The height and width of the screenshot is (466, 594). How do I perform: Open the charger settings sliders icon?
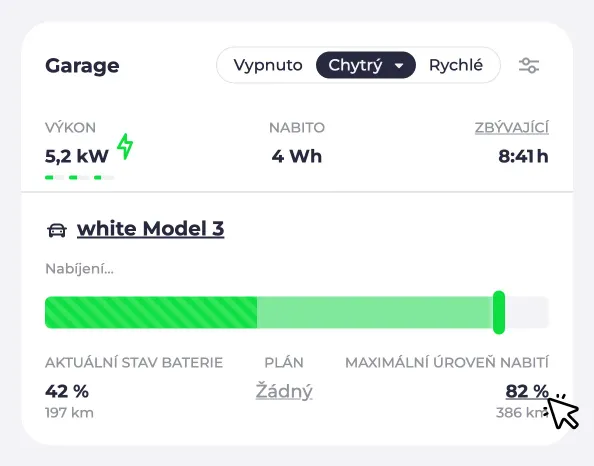pos(529,66)
